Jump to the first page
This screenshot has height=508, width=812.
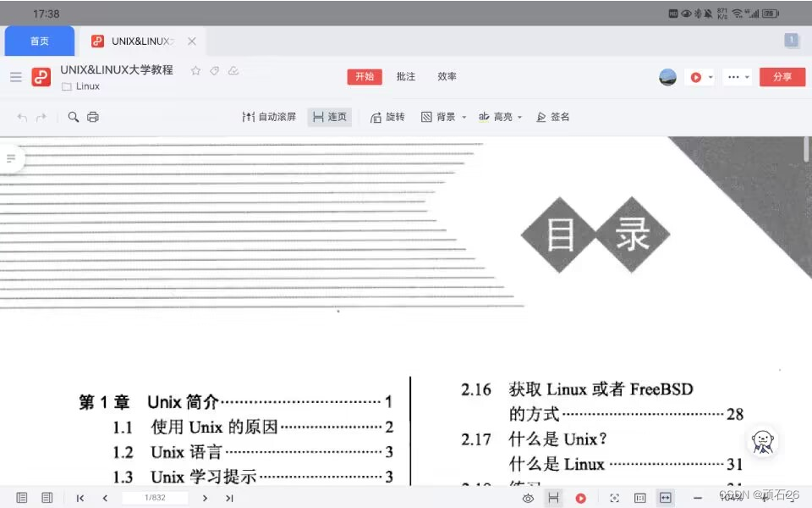pyautogui.click(x=80, y=498)
